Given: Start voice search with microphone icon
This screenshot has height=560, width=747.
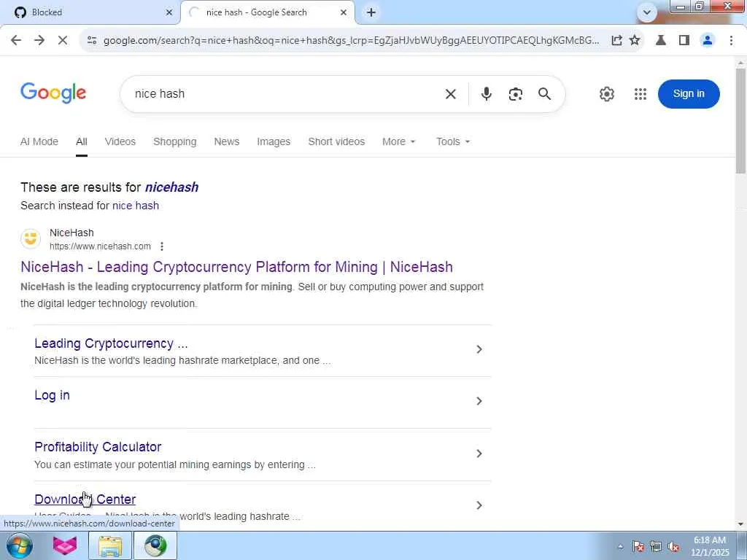Looking at the screenshot, I should point(486,94).
